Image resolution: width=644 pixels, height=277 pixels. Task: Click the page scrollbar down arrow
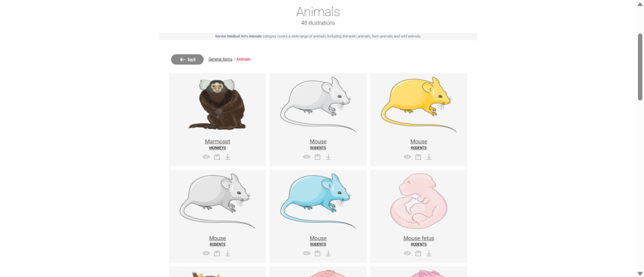640,273
